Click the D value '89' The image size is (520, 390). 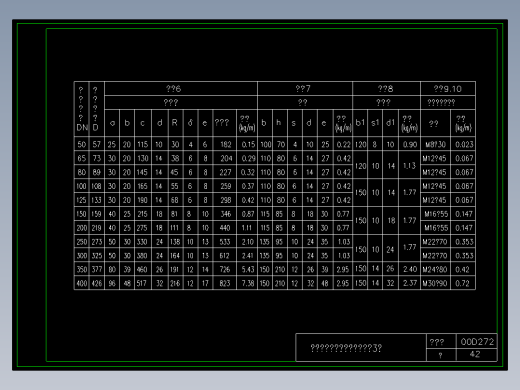pos(97,172)
